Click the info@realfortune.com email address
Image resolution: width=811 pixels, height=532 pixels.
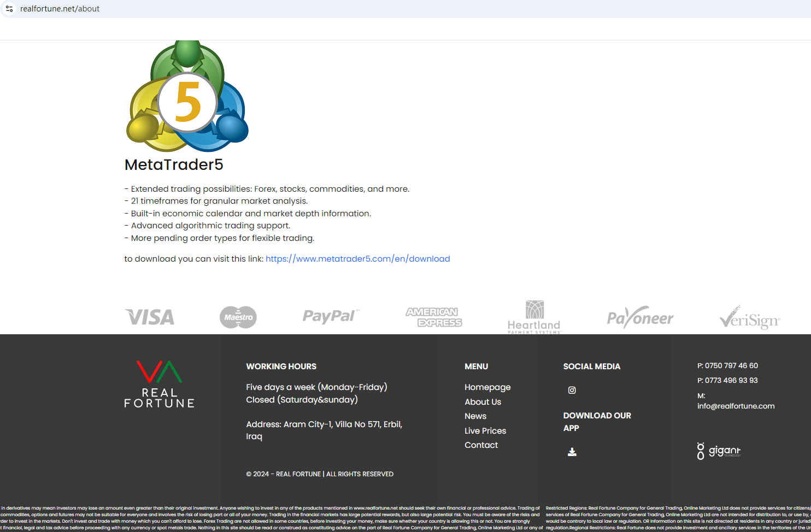[736, 406]
